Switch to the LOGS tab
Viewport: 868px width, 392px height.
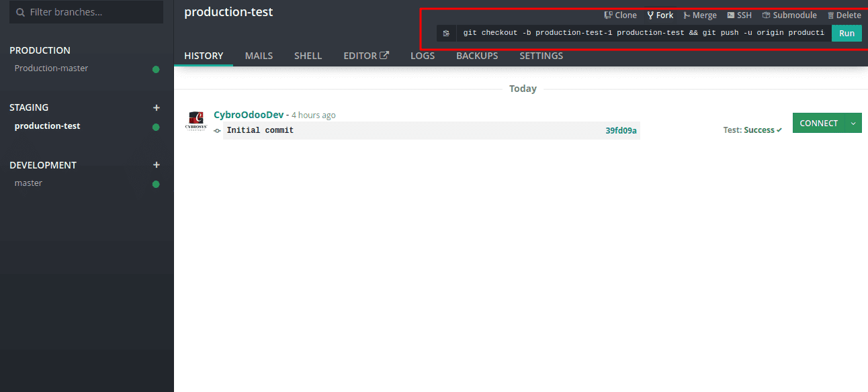point(423,56)
